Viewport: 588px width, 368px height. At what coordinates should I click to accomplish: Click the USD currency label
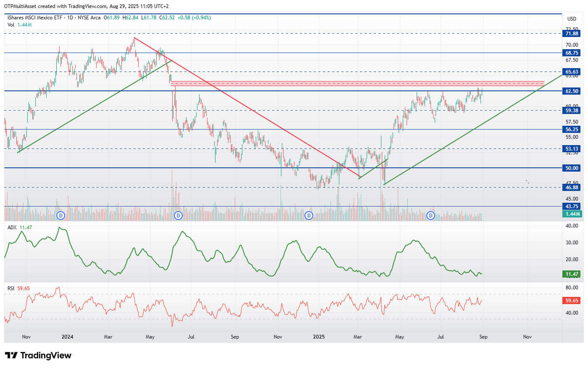(572, 19)
